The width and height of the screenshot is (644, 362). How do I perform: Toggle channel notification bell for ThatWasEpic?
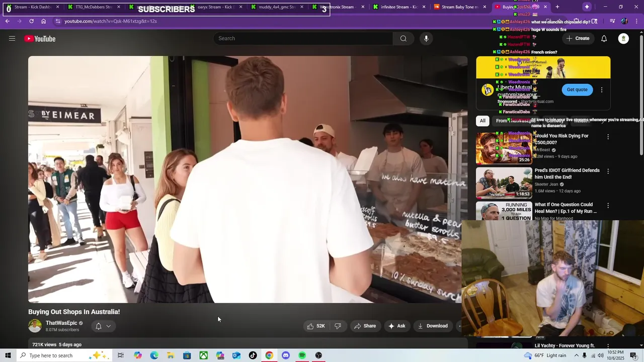99,326
